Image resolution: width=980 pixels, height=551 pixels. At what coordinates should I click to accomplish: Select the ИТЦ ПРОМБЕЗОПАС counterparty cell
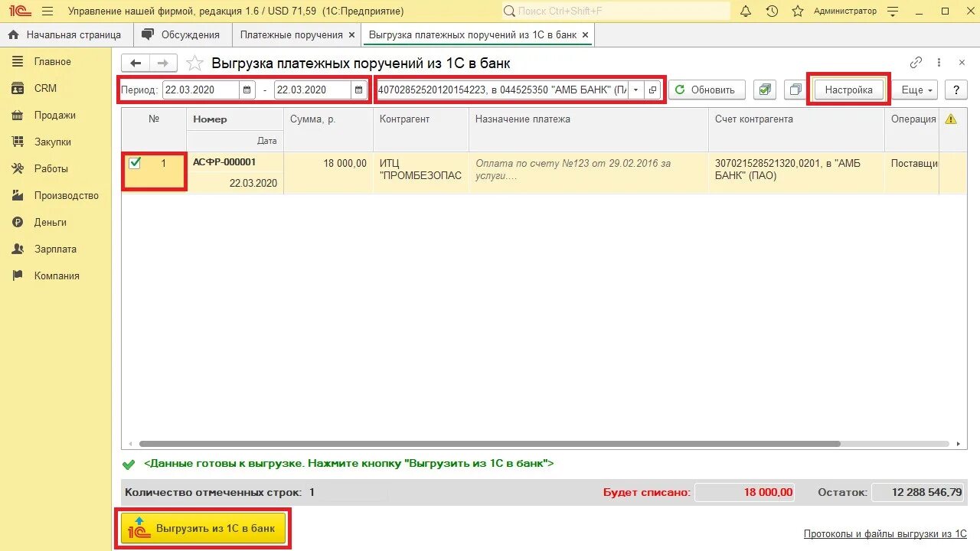click(421, 173)
